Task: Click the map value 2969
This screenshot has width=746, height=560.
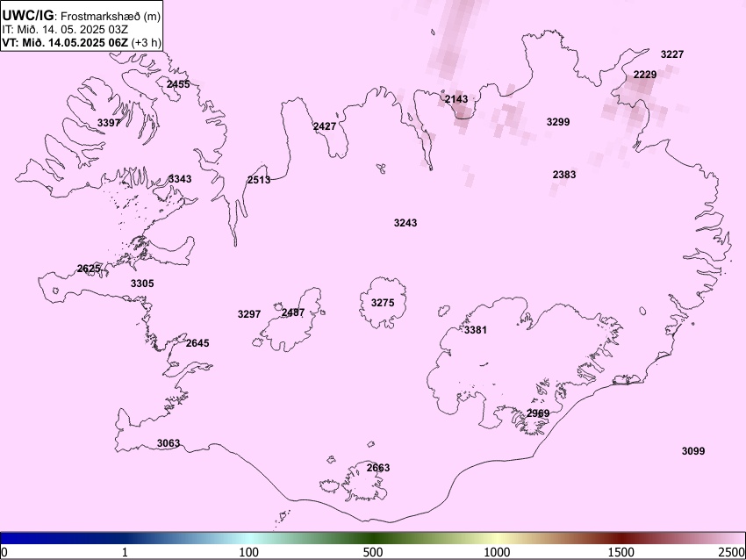Action: (x=538, y=413)
